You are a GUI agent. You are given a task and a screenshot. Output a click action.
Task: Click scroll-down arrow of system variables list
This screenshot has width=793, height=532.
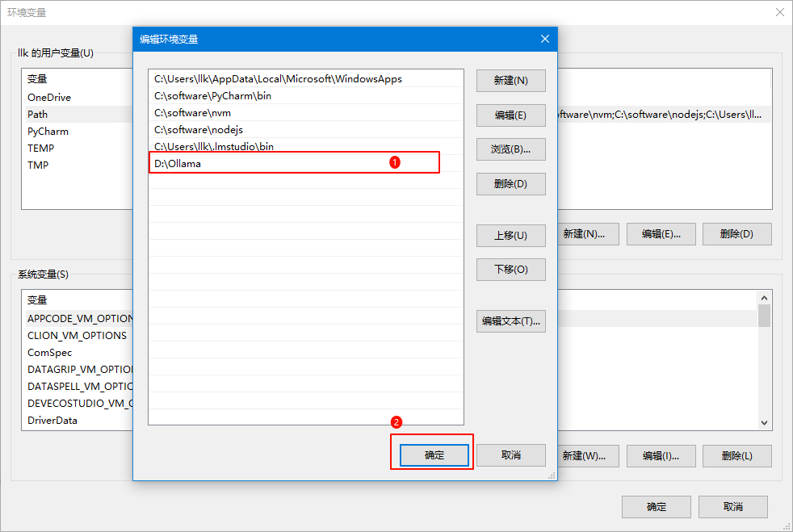(764, 422)
